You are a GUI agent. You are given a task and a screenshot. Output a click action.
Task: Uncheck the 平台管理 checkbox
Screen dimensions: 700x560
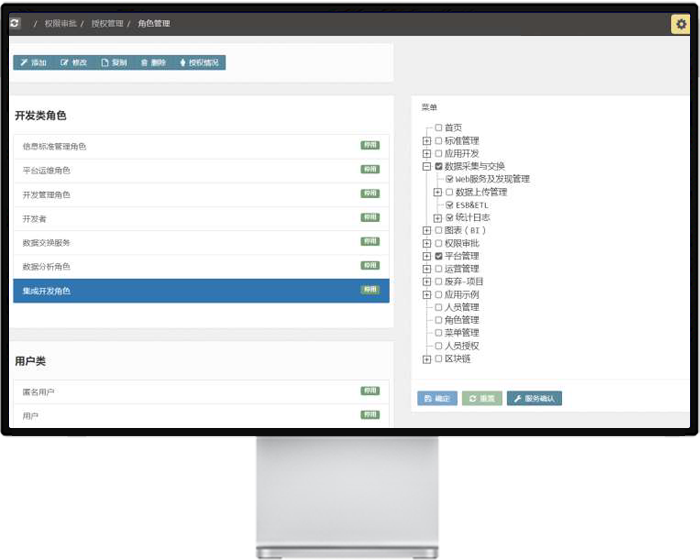coord(438,256)
